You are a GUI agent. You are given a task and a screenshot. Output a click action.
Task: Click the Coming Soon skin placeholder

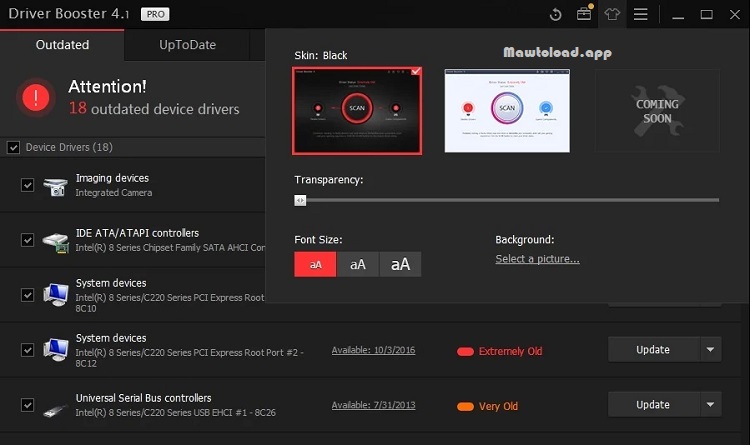[x=657, y=111]
